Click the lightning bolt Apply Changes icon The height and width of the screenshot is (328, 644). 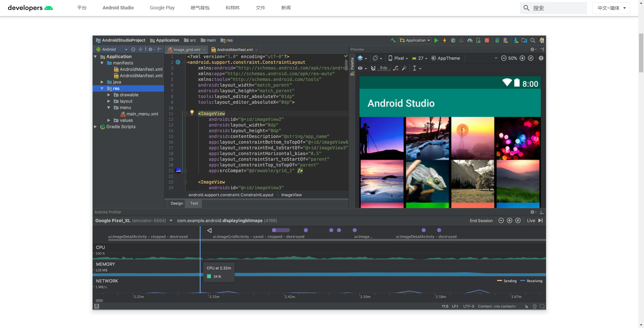pyautogui.click(x=445, y=40)
